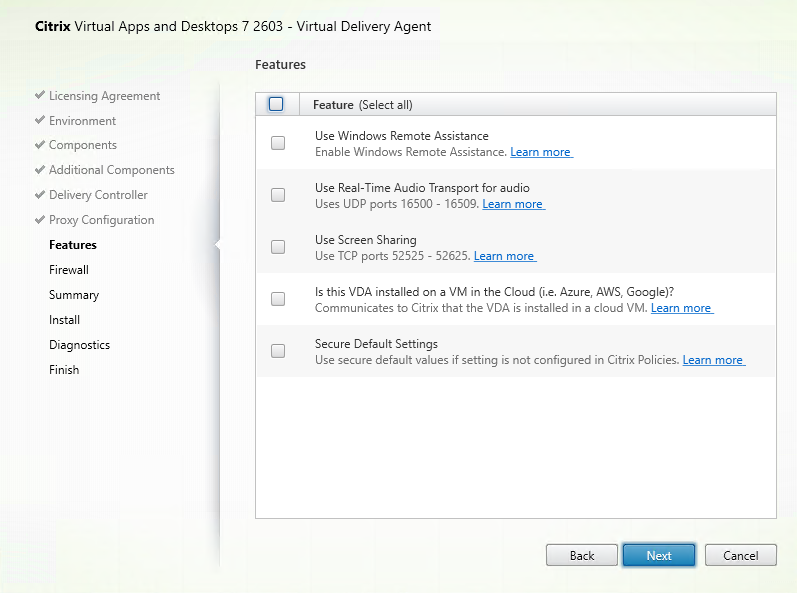
Task: Click checkmark icon beside Licensing Agreement
Action: pos(40,95)
